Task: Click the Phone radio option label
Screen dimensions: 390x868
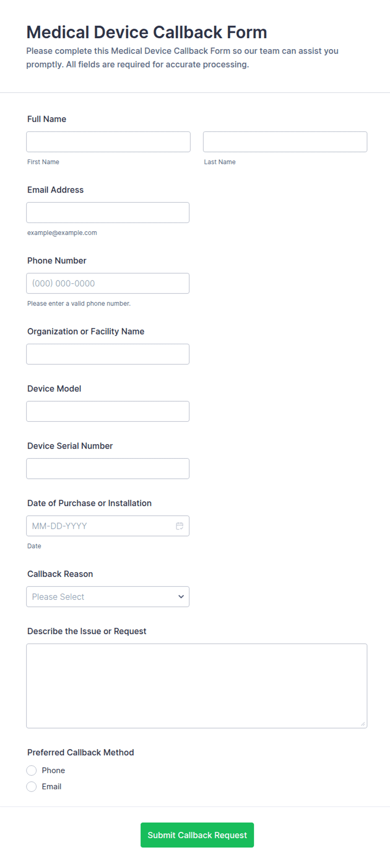Action: tap(53, 770)
